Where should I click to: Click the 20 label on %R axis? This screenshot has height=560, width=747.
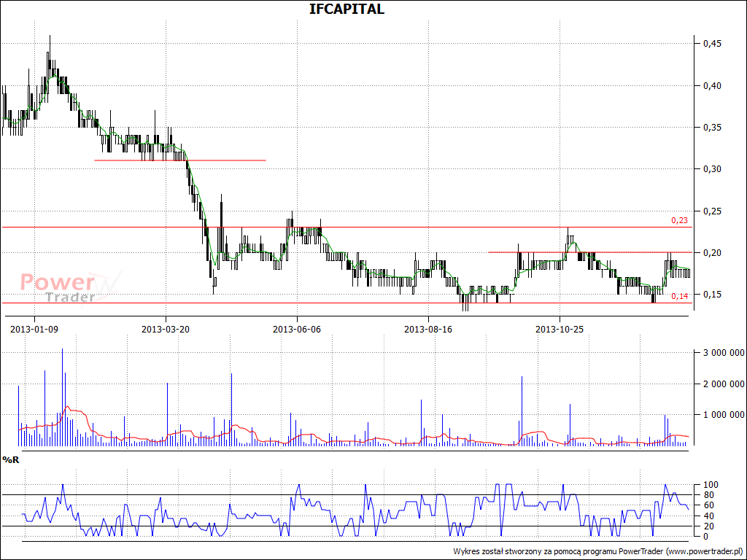pyautogui.click(x=708, y=526)
